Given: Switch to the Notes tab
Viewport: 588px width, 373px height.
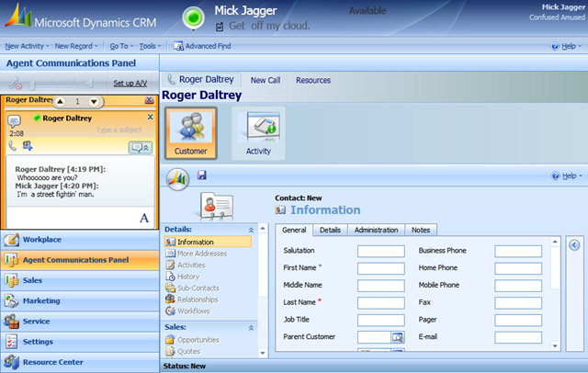Looking at the screenshot, I should click(x=421, y=230).
